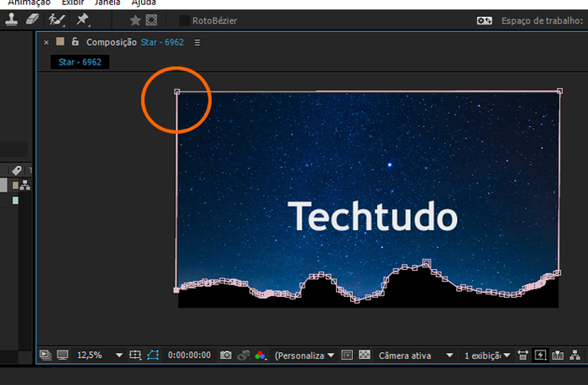Click Flowchart icon at viewer bar end
588x385 pixels.
click(574, 355)
